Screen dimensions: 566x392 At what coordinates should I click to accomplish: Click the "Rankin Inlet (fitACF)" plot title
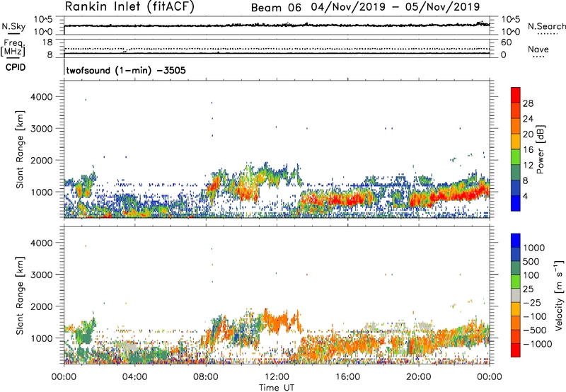(129, 6)
